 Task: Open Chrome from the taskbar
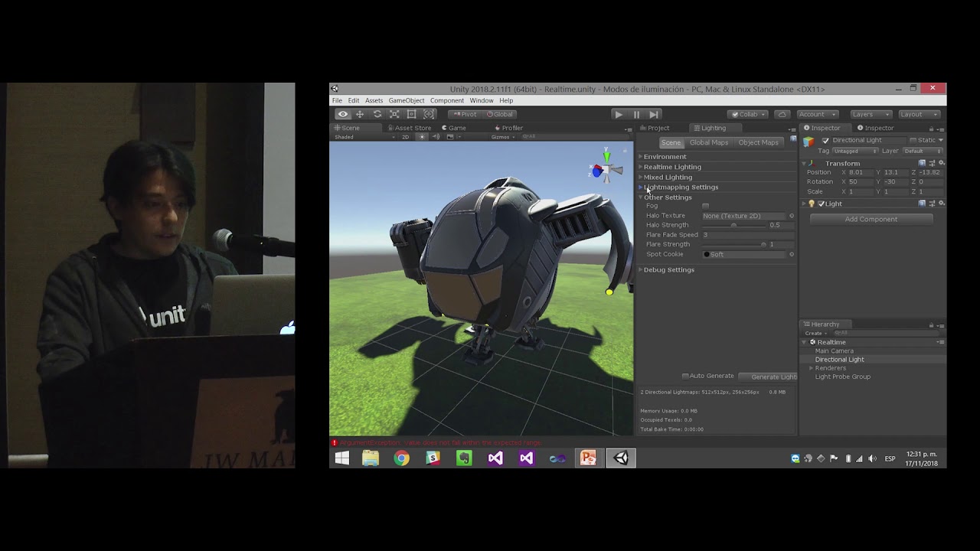point(401,458)
